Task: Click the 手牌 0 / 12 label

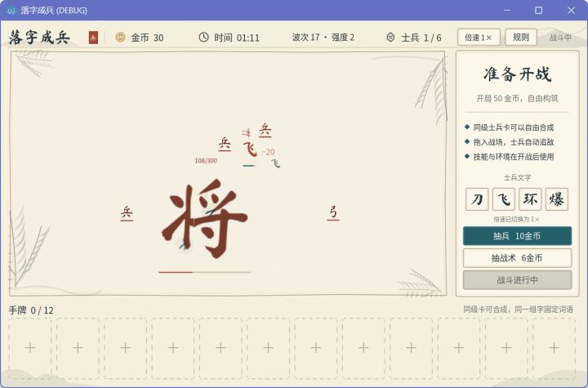Action: [31, 310]
